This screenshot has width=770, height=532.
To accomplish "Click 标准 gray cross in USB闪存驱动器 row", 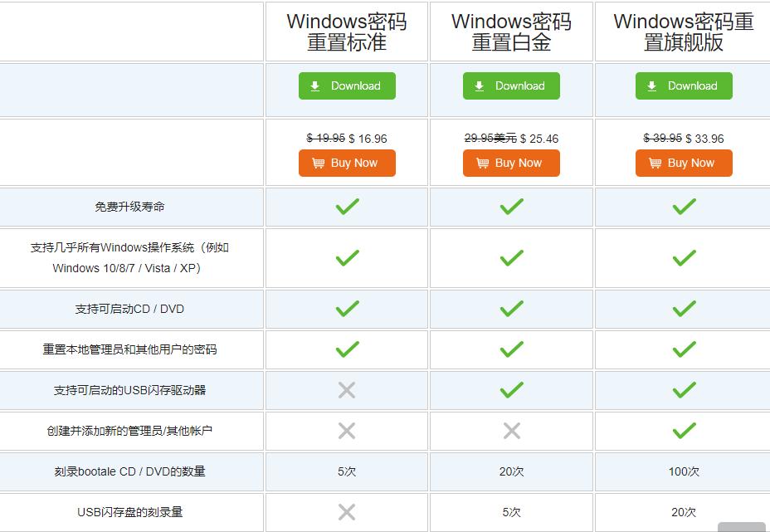I will (x=347, y=391).
